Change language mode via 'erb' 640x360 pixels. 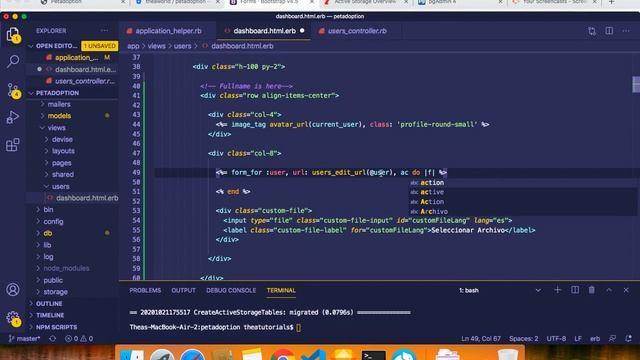click(595, 339)
